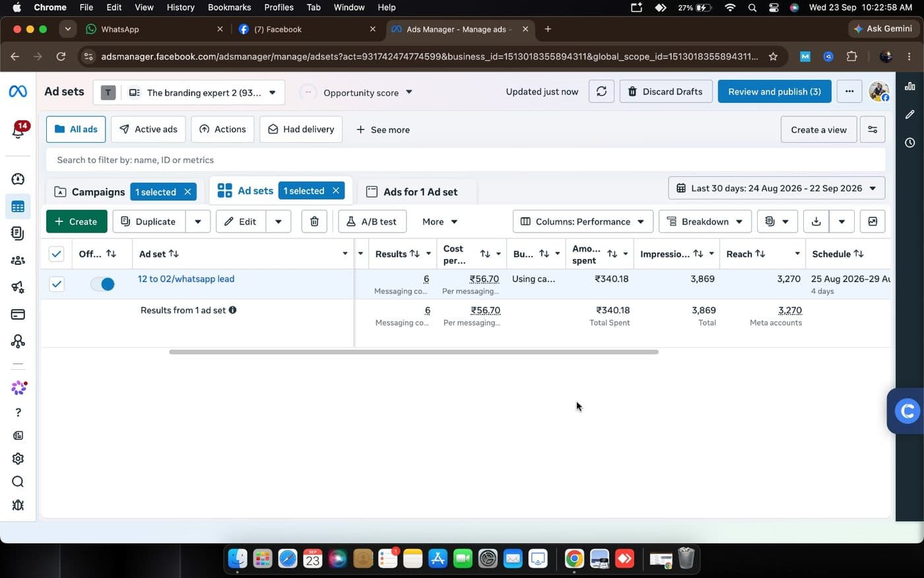
Task: Click Discard Drafts button
Action: point(666,92)
